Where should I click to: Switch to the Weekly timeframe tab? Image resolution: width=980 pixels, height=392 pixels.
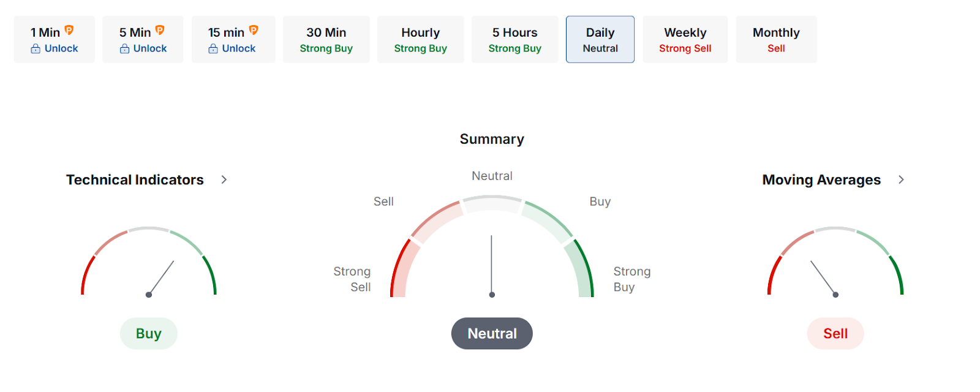[685, 39]
